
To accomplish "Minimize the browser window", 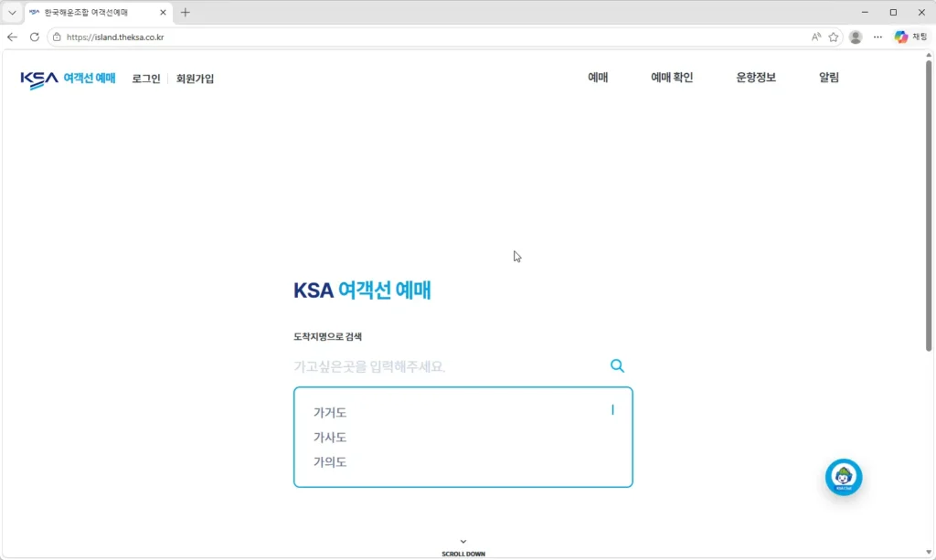I will [x=865, y=13].
